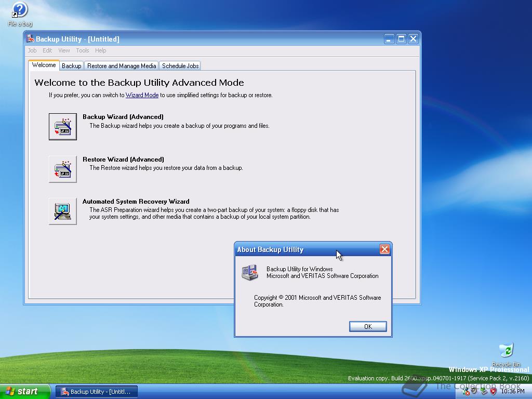The image size is (532, 399).
Task: Click 'Backup Utility for Windows' text in About dialog
Action: (x=300, y=269)
